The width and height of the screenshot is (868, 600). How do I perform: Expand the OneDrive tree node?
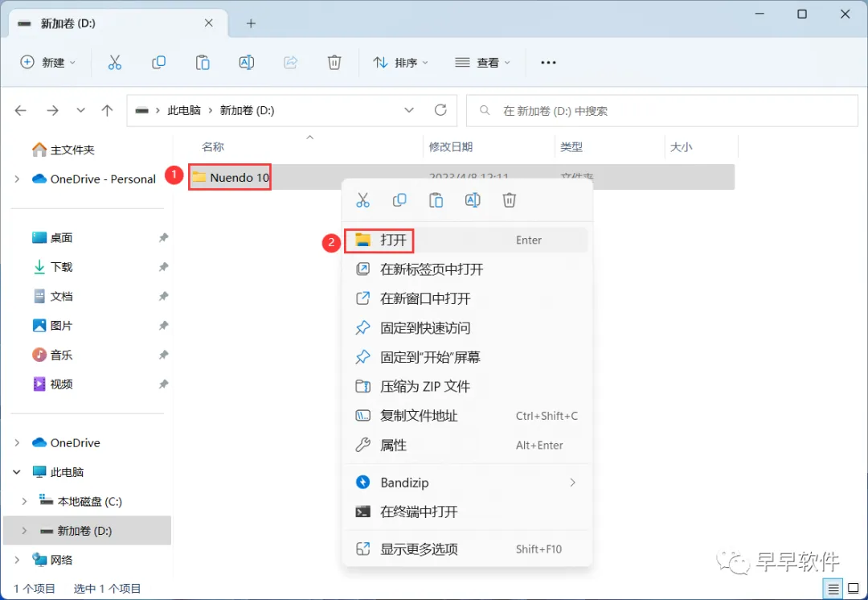(x=17, y=442)
